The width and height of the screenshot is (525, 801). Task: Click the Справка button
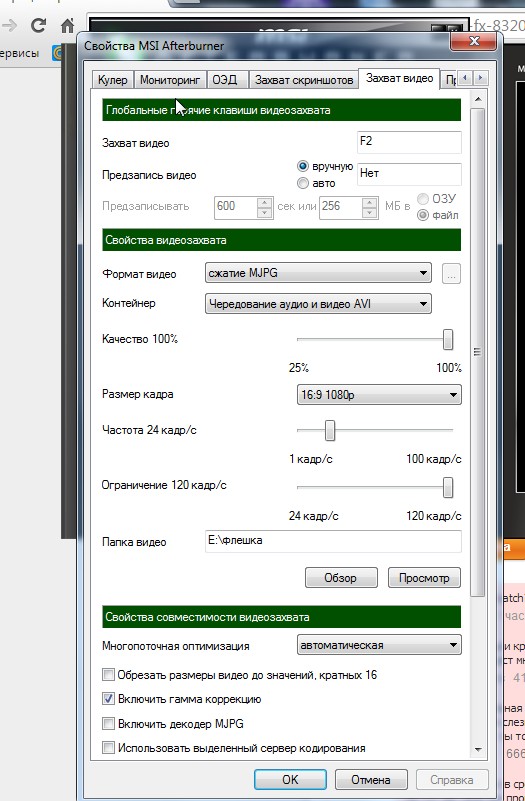click(x=451, y=780)
